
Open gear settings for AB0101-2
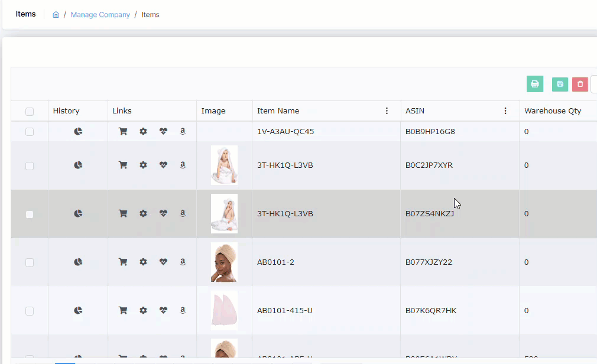(143, 262)
